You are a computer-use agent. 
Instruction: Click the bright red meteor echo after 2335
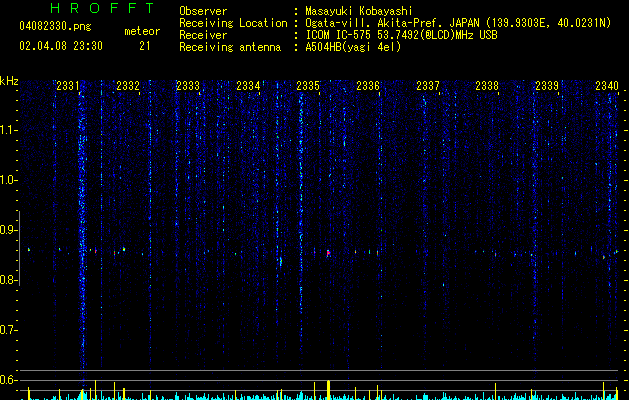[x=328, y=253]
